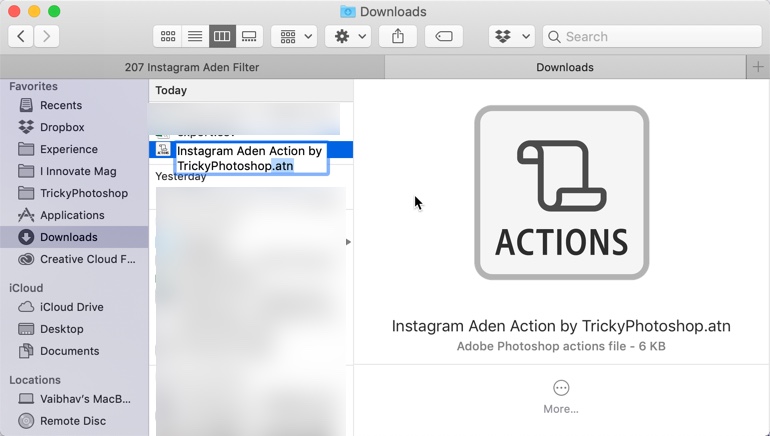Click the Recents sidebar icon

click(x=26, y=105)
